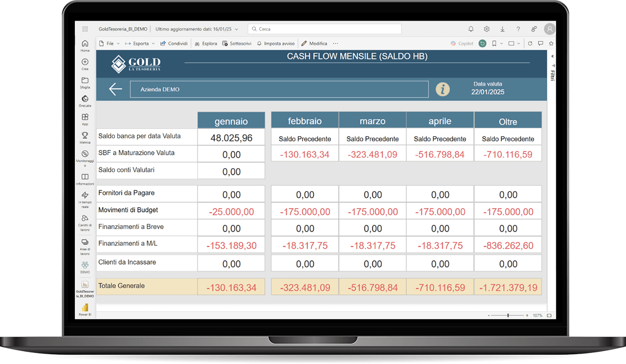626x364 pixels.
Task: Click the back arrow in report header
Action: 115,89
